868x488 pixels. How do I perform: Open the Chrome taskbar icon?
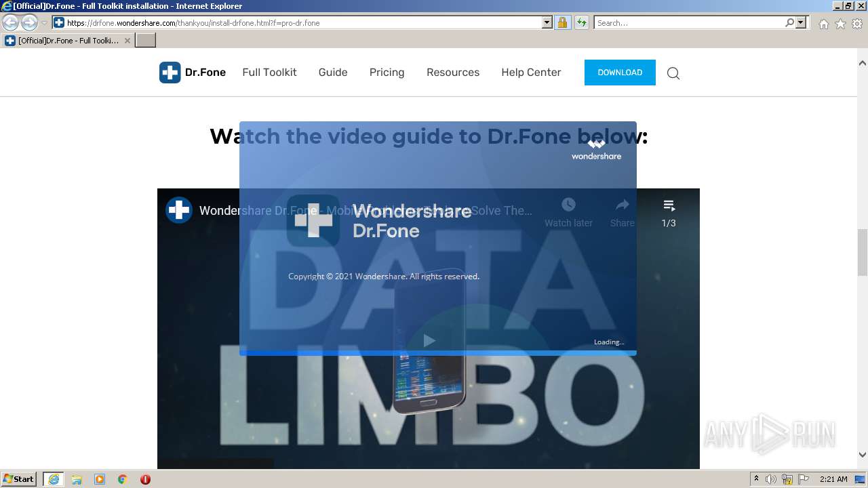click(123, 479)
